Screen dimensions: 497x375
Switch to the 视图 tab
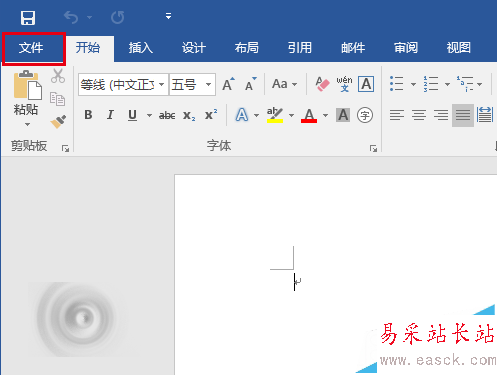459,48
